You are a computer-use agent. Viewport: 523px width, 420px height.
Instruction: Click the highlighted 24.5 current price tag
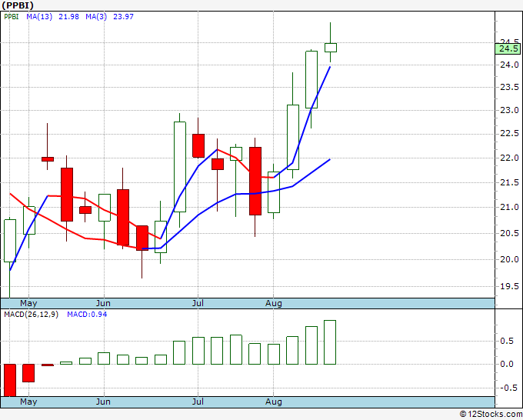(509, 48)
